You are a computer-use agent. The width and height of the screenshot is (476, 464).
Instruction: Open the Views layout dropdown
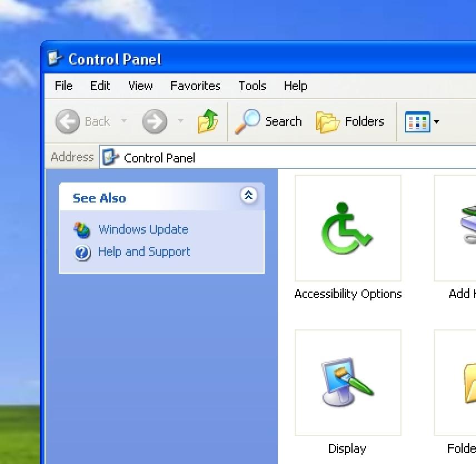(x=437, y=121)
